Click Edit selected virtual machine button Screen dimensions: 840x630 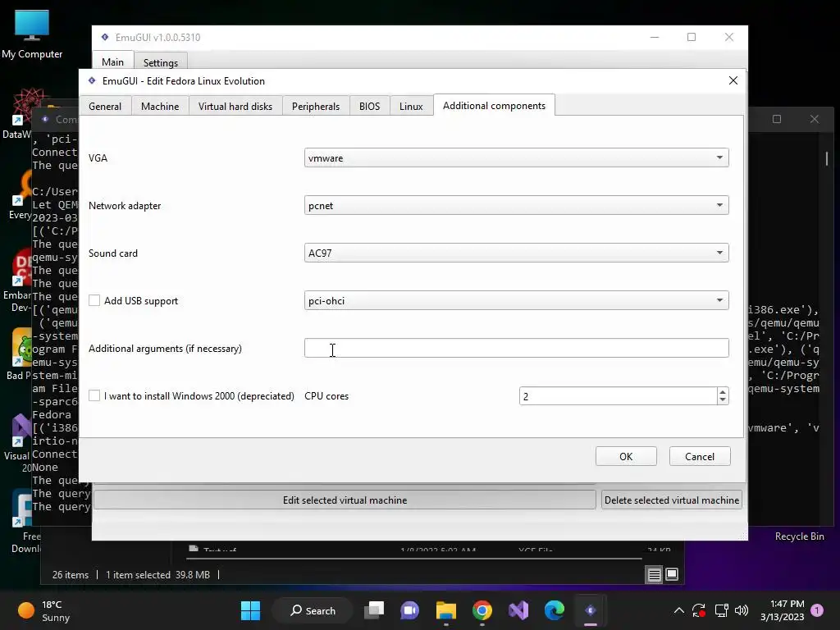coord(345,500)
